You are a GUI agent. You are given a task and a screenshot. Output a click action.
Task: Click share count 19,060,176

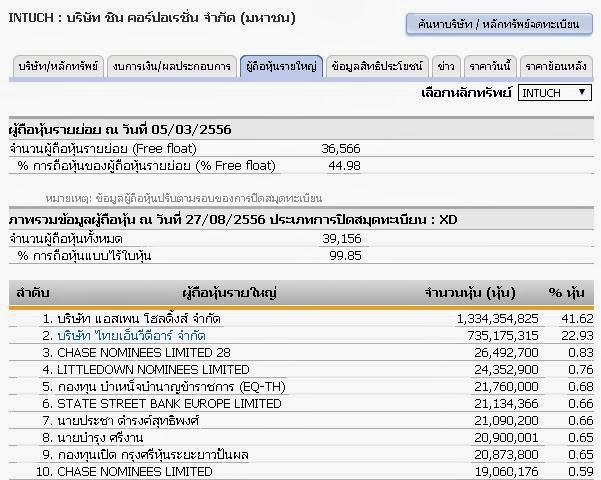(x=506, y=472)
